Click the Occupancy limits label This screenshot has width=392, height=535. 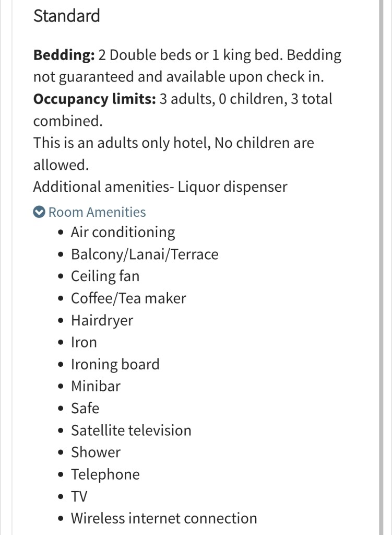[x=94, y=99]
